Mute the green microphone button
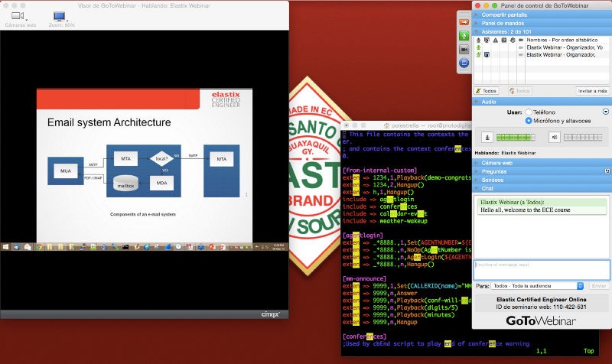Viewport: 612px width, 364px height. coord(464,35)
